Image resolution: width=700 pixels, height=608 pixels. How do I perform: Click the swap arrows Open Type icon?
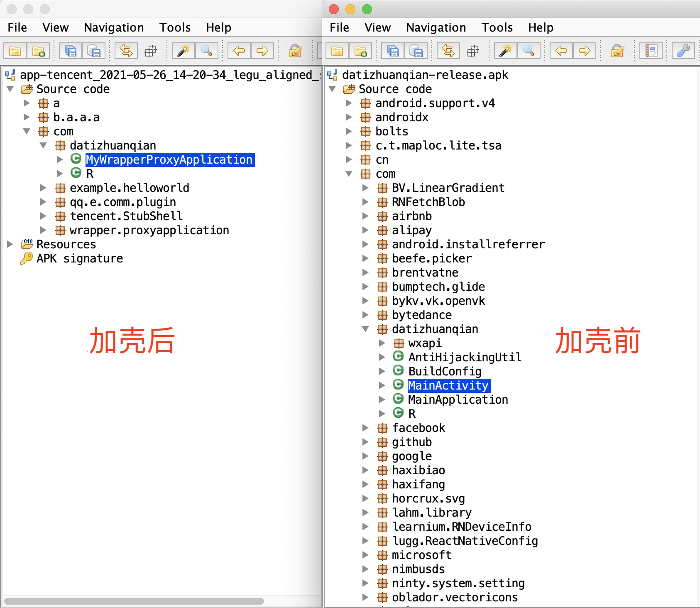click(x=127, y=51)
